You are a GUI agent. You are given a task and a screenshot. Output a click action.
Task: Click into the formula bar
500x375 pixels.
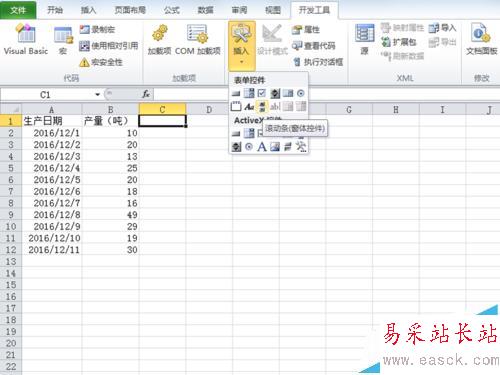[x=327, y=94]
